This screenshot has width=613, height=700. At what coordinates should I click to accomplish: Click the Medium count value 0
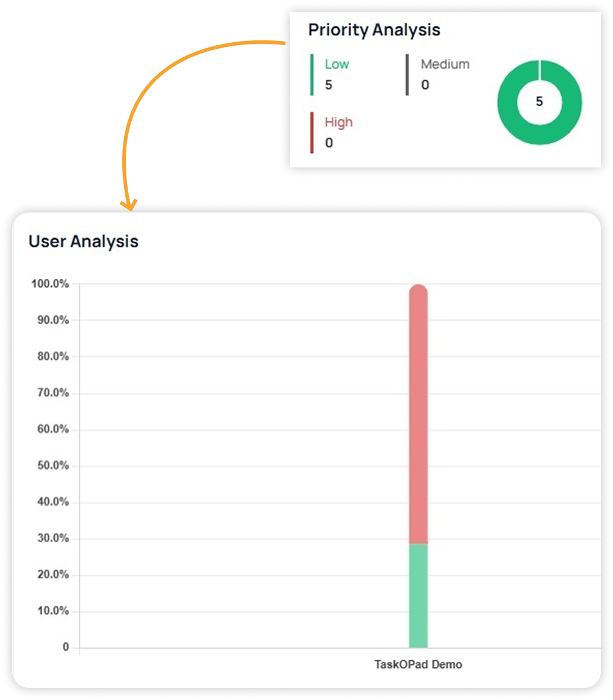(425, 85)
